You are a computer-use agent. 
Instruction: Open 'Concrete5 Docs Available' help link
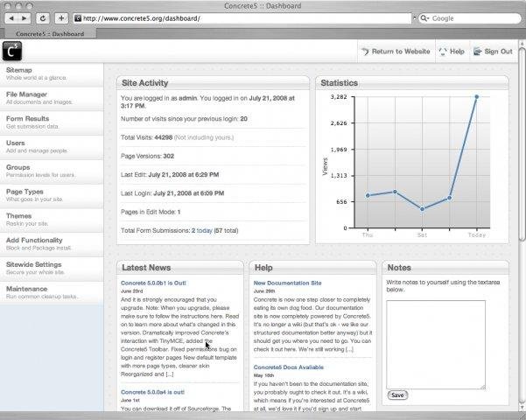(289, 367)
